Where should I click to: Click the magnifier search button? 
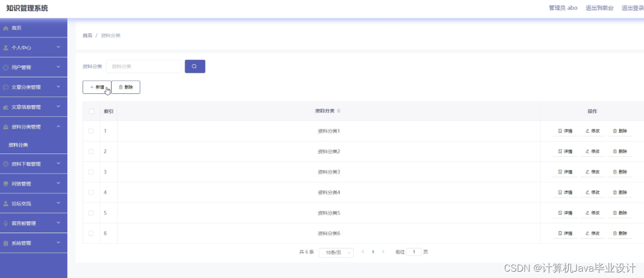point(195,66)
